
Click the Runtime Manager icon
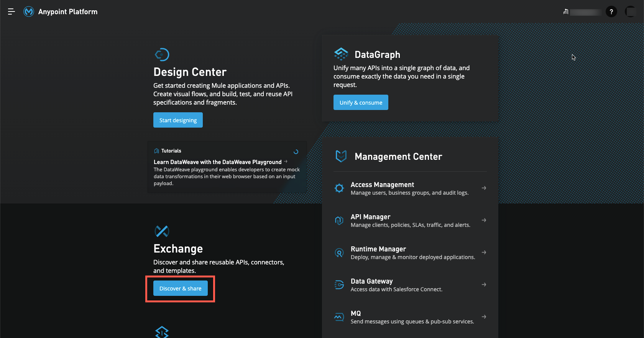339,253
